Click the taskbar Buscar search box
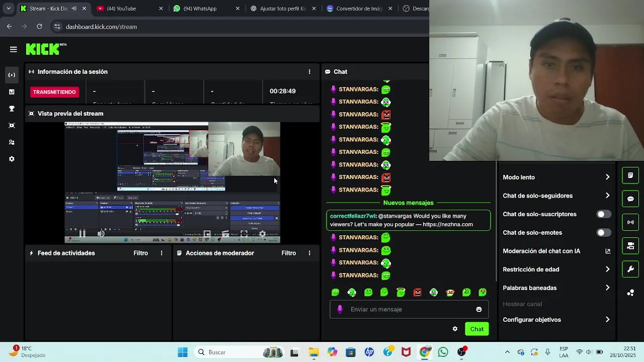644x362 pixels. pyautogui.click(x=239, y=352)
